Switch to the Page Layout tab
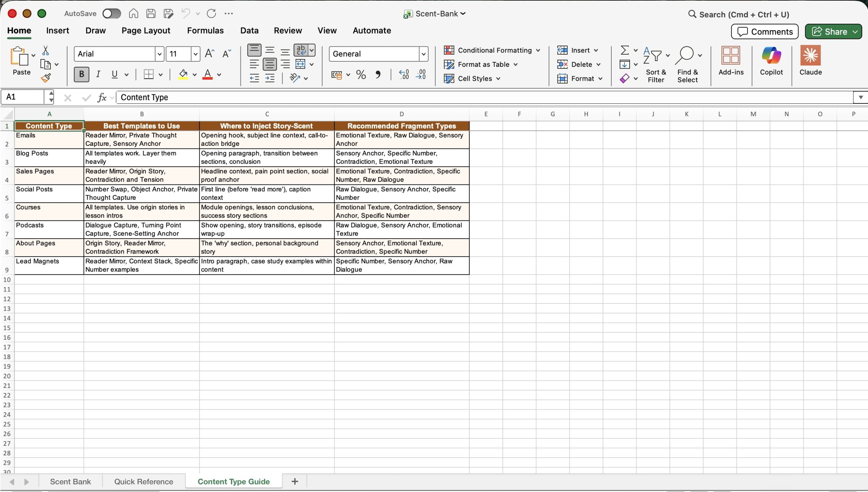 click(x=146, y=31)
